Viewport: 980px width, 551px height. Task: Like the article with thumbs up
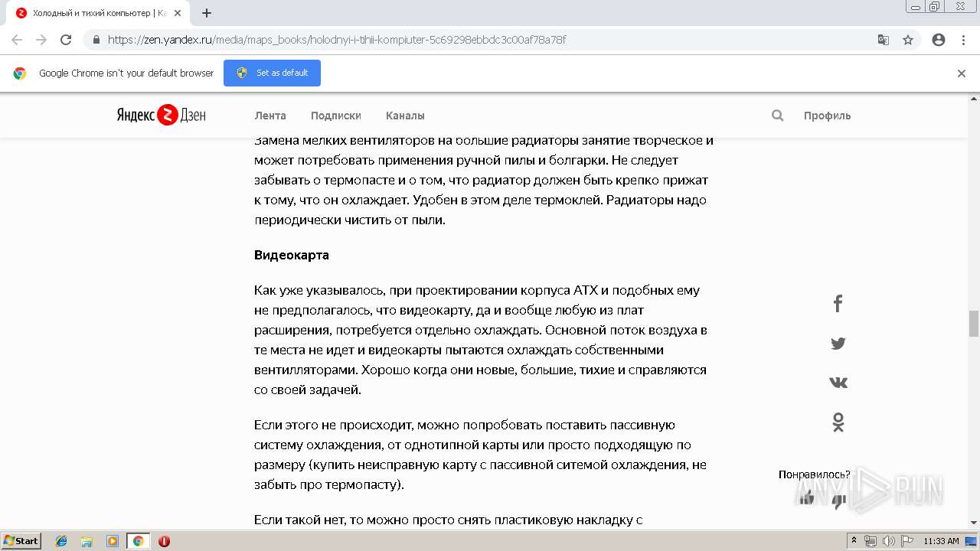(x=806, y=497)
